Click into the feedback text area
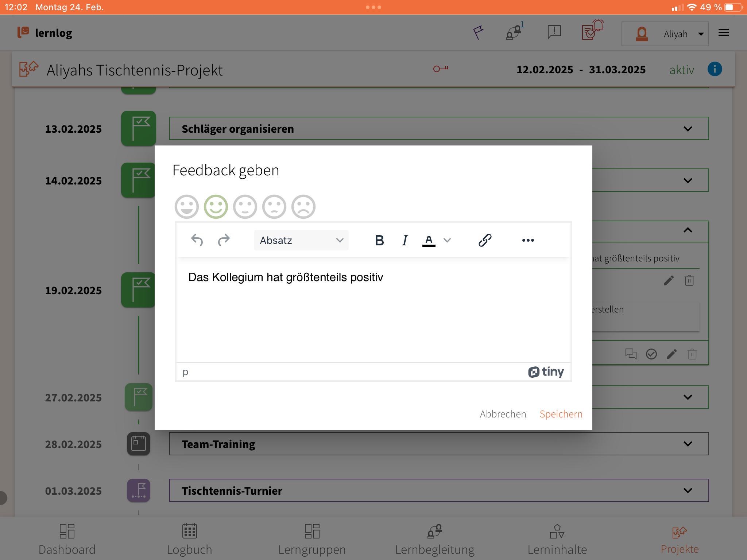747x560 pixels. point(373,310)
